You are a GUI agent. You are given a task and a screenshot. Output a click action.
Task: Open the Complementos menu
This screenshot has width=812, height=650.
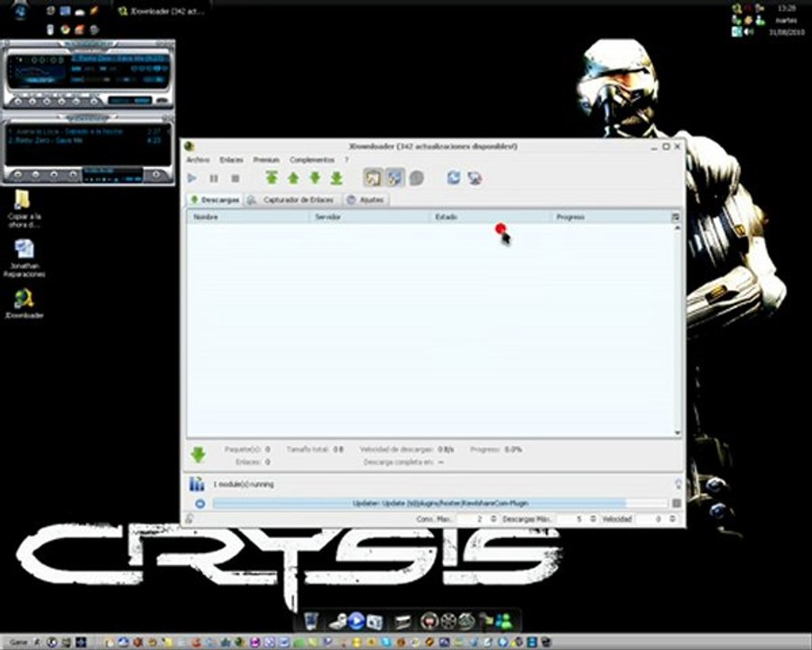[312, 160]
